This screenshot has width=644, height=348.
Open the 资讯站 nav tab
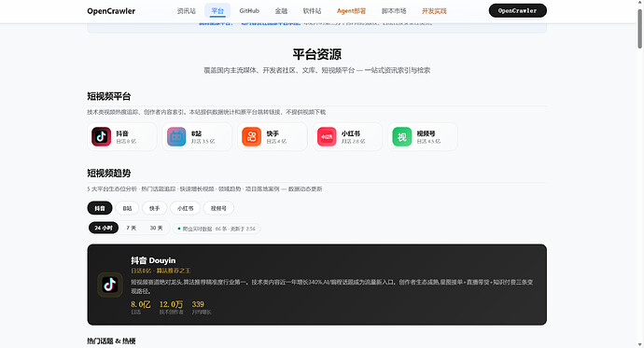point(186,10)
